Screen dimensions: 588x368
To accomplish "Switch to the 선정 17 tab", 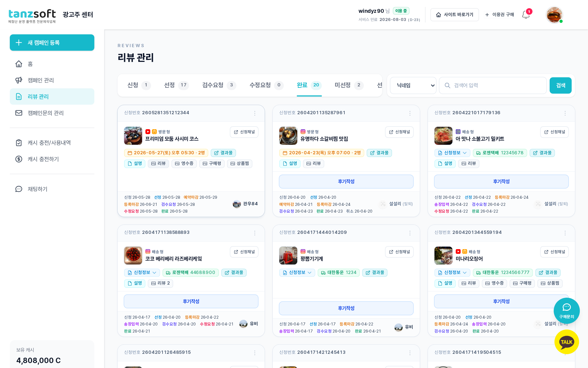I will pyautogui.click(x=176, y=85).
